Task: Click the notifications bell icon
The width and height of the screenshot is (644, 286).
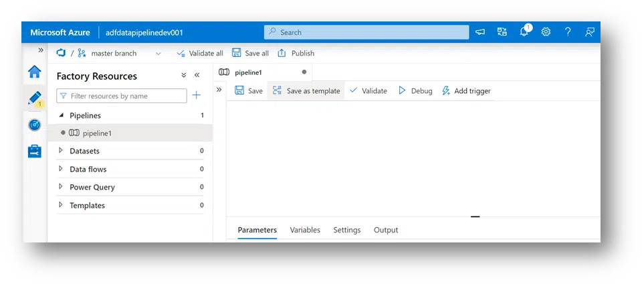Action: pos(524,32)
